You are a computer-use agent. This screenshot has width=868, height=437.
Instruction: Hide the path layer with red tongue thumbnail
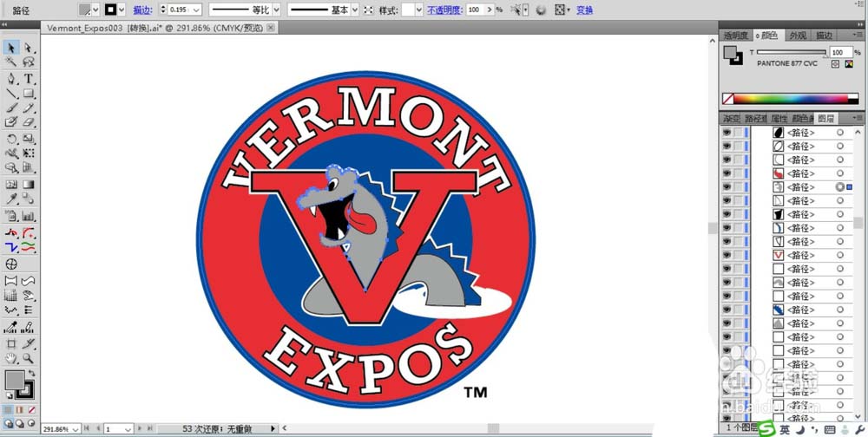coord(727,173)
